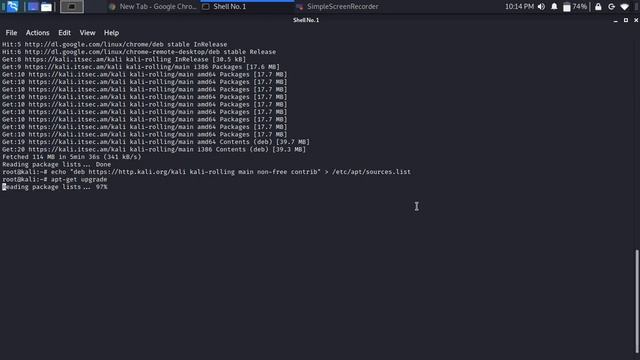This screenshot has width=640, height=360.
Task: Open the Kali applications menu icon
Action: click(12, 7)
